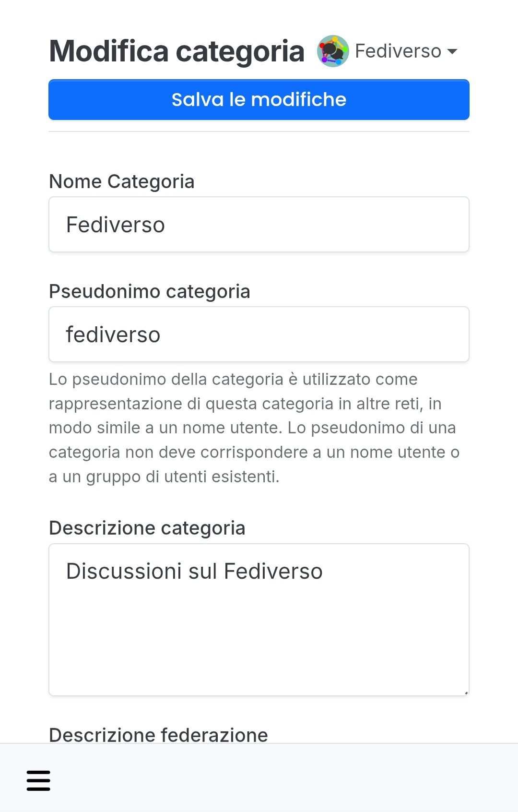Click the divider line below save button
518x812 pixels.
pos(259,131)
